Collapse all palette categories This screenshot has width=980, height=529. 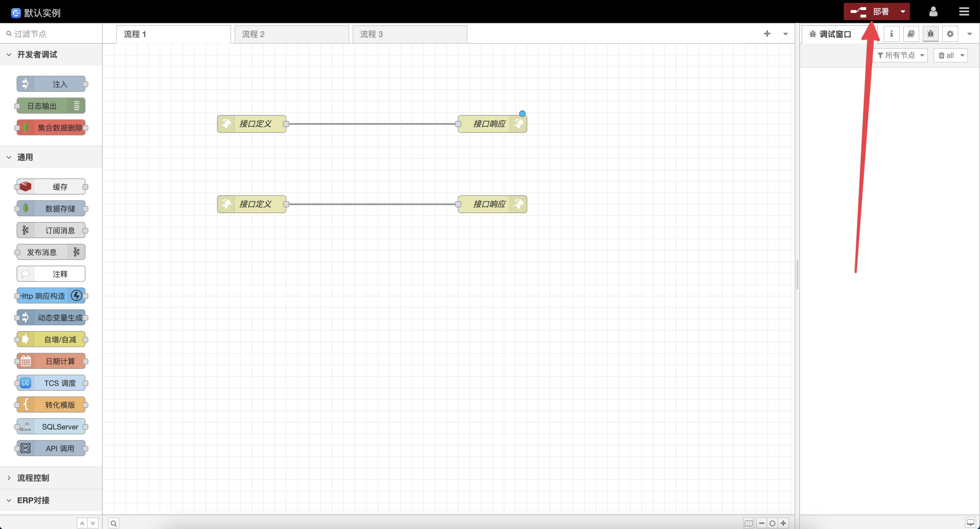click(82, 523)
